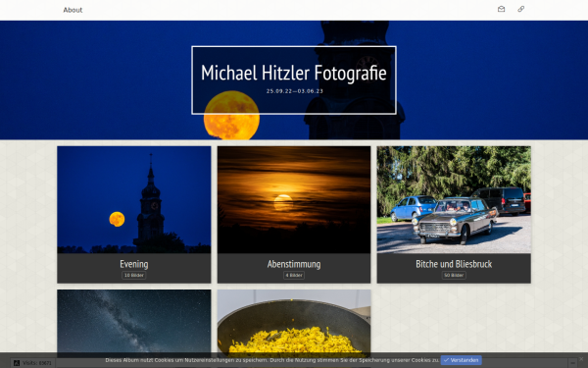
Task: Open the Milky Way night sky album
Action: coord(134,321)
